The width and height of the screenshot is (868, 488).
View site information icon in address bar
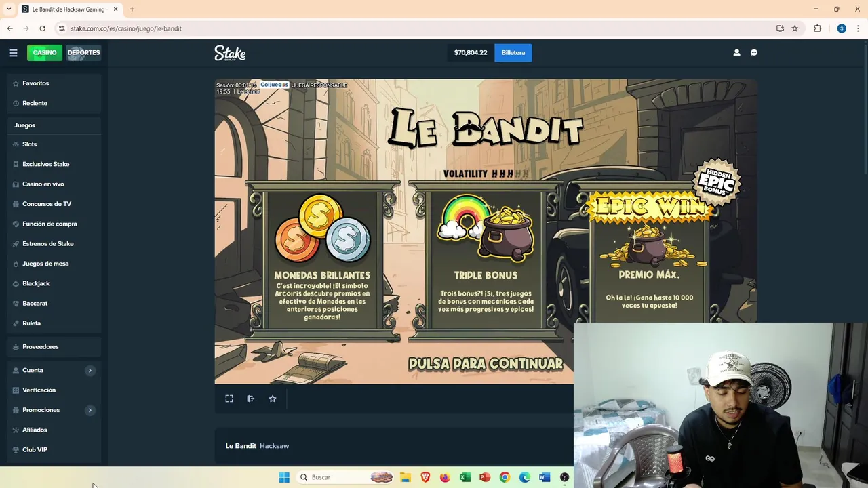point(62,28)
